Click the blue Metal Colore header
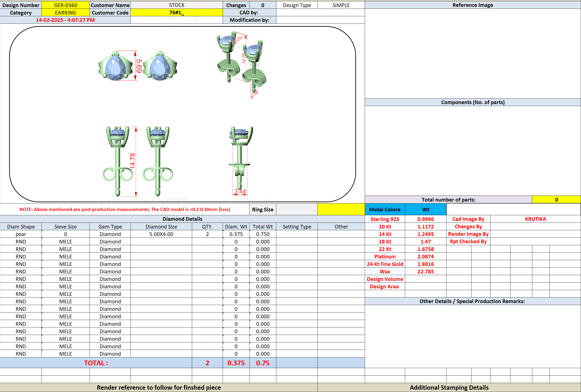This screenshot has width=581, height=392. 385,209
